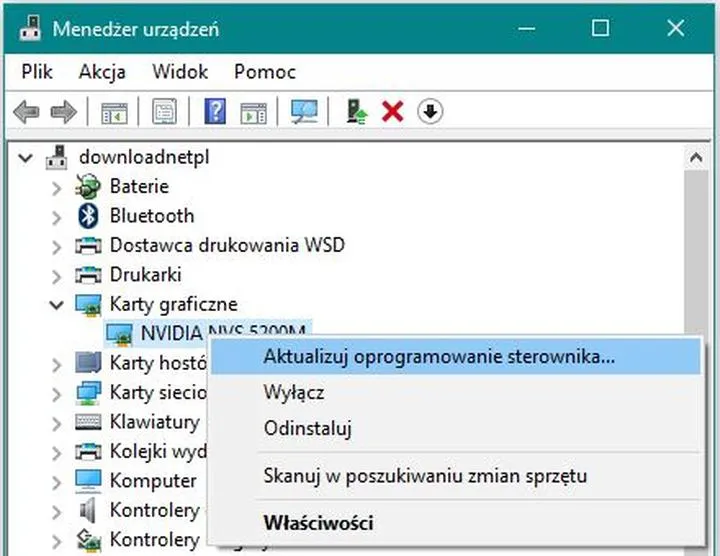This screenshot has height=556, width=720.
Task: Expand the Komputer category
Action: (56, 482)
